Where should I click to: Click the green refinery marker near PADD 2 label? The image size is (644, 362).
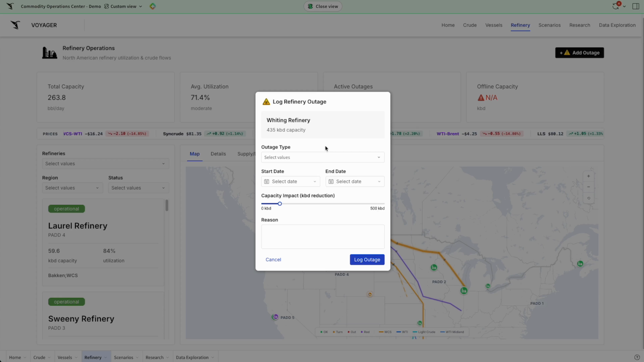tap(434, 267)
